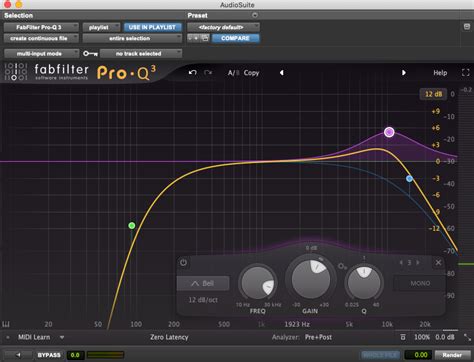The width and height of the screenshot is (474, 362).
Task: Select the blue high-cut band node
Action: pos(409,179)
